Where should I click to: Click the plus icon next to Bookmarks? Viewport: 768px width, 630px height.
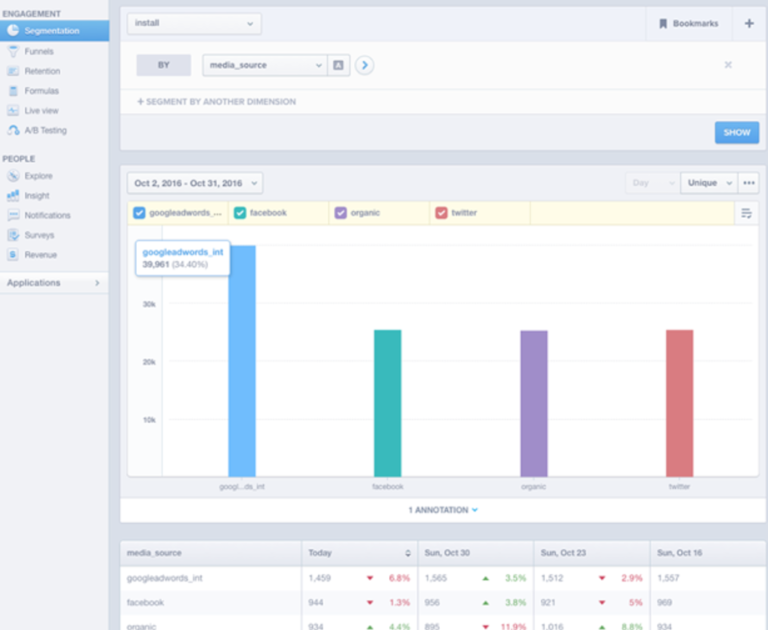point(749,24)
